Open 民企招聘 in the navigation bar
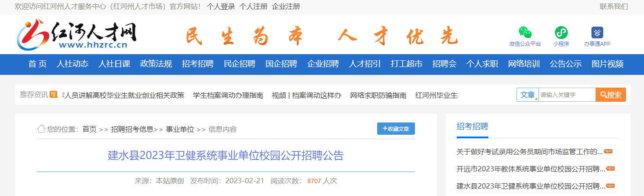 [x=240, y=64]
